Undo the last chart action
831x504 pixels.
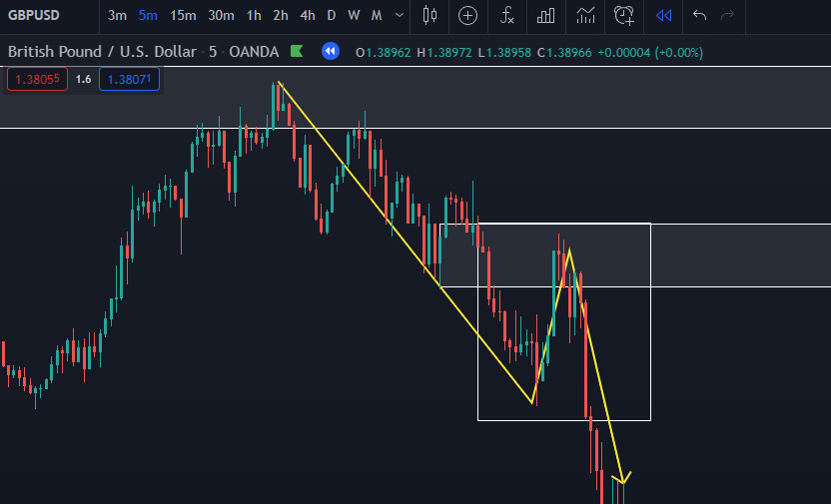(x=700, y=15)
